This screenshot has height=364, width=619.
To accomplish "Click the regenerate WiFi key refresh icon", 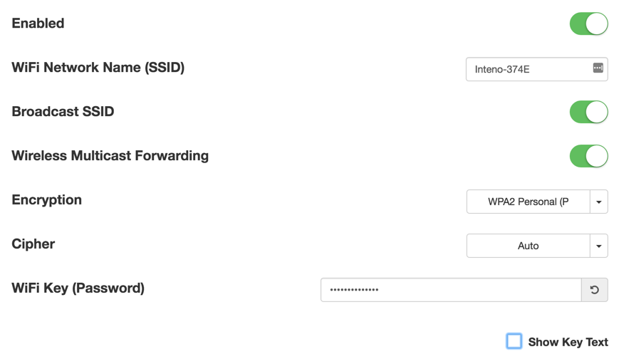I will pos(595,290).
